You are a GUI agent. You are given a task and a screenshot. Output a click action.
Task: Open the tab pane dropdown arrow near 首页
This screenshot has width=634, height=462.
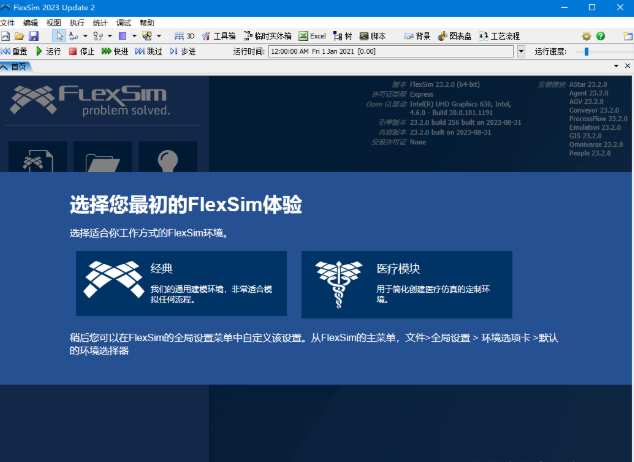tap(616, 66)
